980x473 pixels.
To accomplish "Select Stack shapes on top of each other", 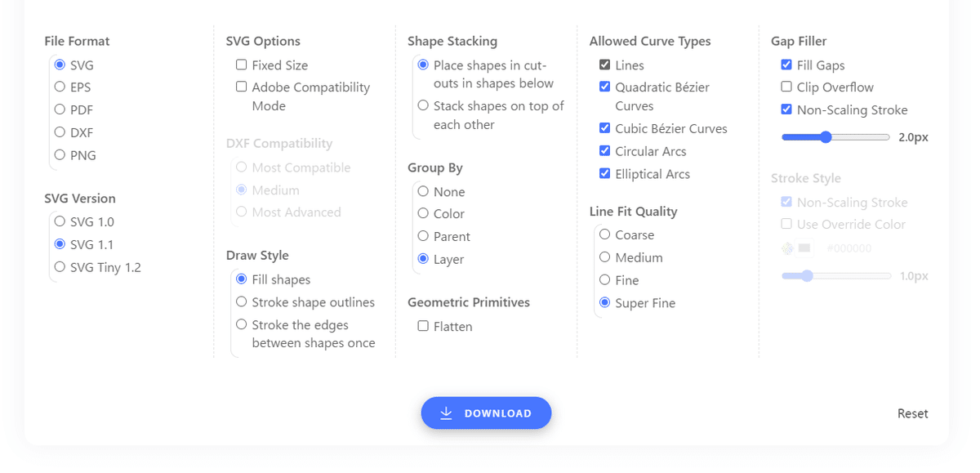I will pos(423,105).
